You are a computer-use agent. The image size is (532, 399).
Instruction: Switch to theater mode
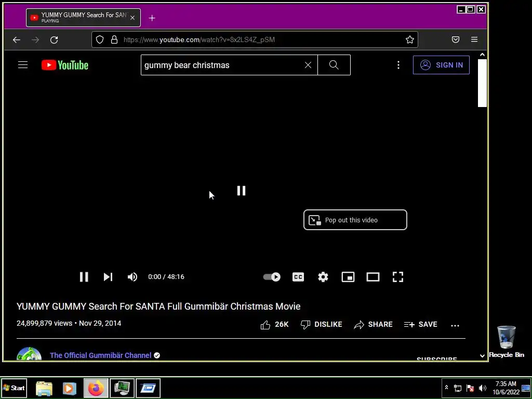(373, 277)
